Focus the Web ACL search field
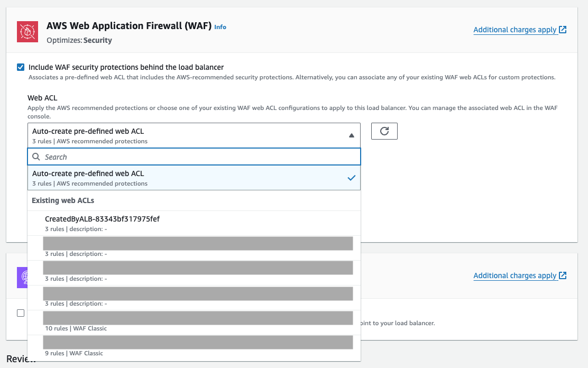This screenshot has width=588, height=368. [194, 157]
